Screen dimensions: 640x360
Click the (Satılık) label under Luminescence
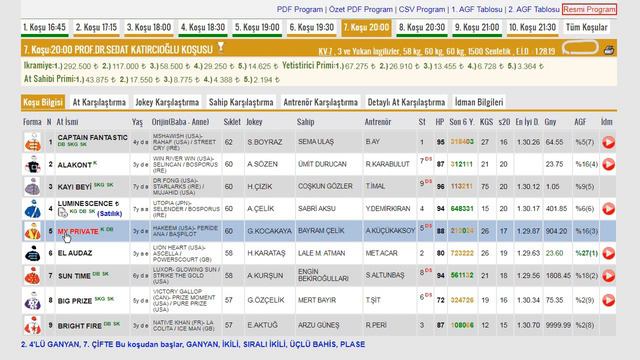click(x=109, y=213)
